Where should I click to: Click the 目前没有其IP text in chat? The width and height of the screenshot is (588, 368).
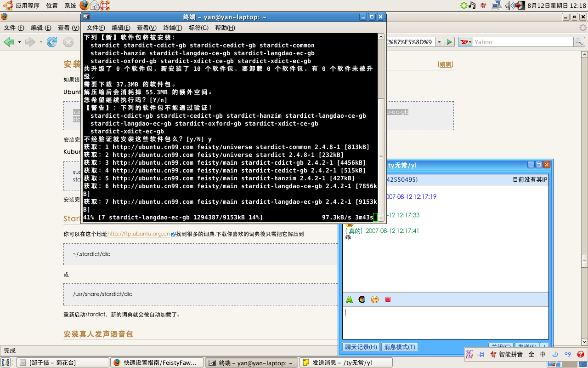(x=530, y=179)
